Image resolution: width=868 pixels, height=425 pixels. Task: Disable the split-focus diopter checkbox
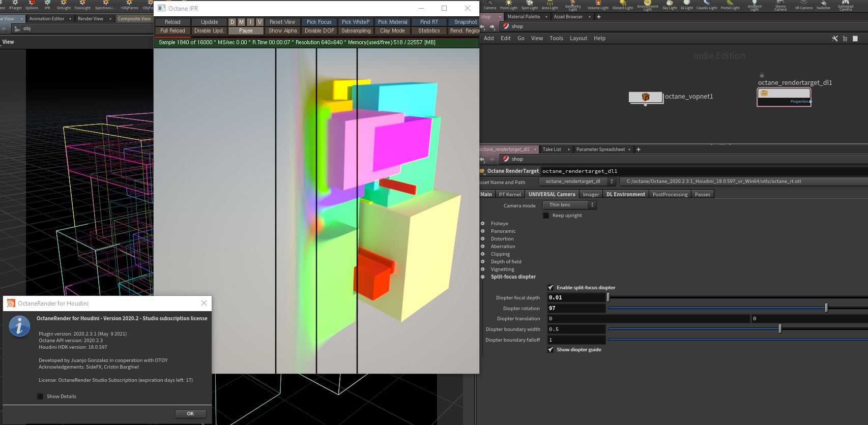551,288
